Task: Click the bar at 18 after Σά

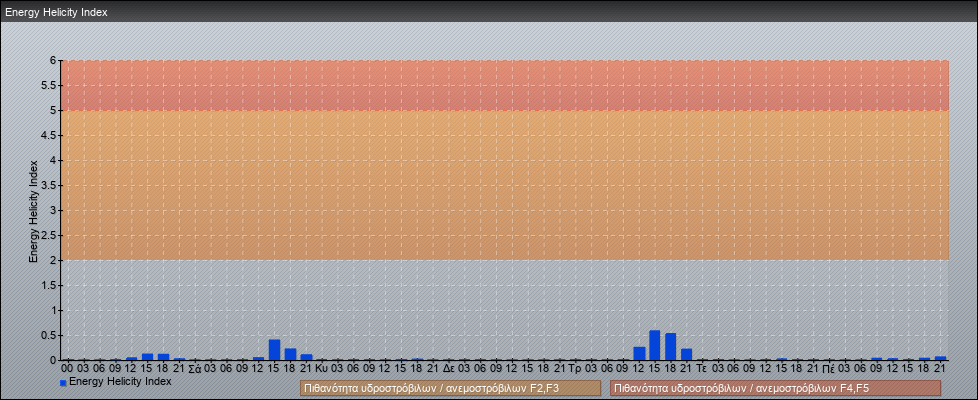Action: click(x=290, y=354)
